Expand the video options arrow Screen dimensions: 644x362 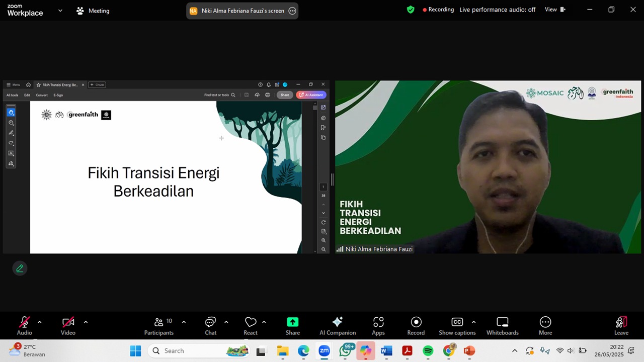[x=86, y=322]
